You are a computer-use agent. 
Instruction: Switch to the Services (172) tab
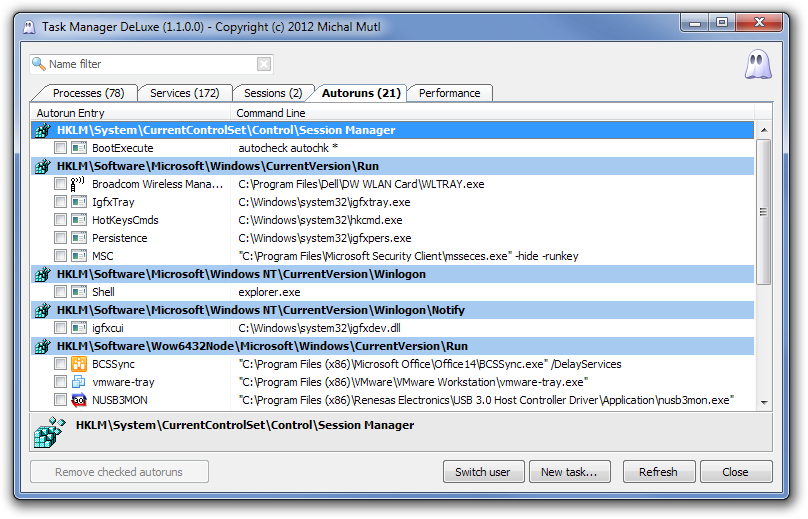184,93
